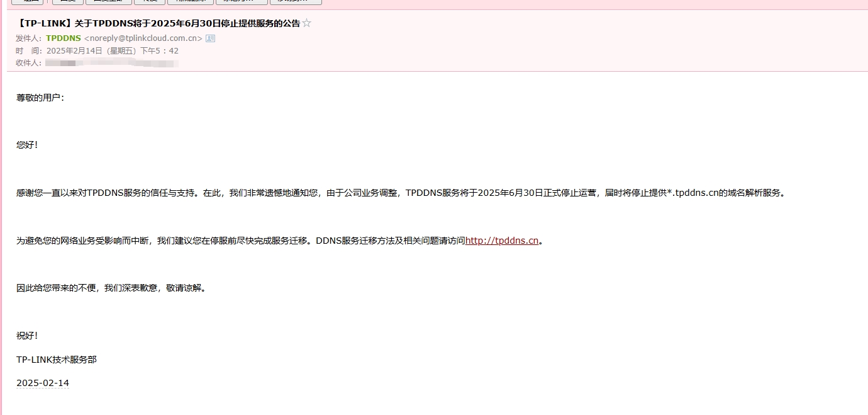The image size is (868, 415).
Task: Click the Reply All toolbar button
Action: point(109,2)
